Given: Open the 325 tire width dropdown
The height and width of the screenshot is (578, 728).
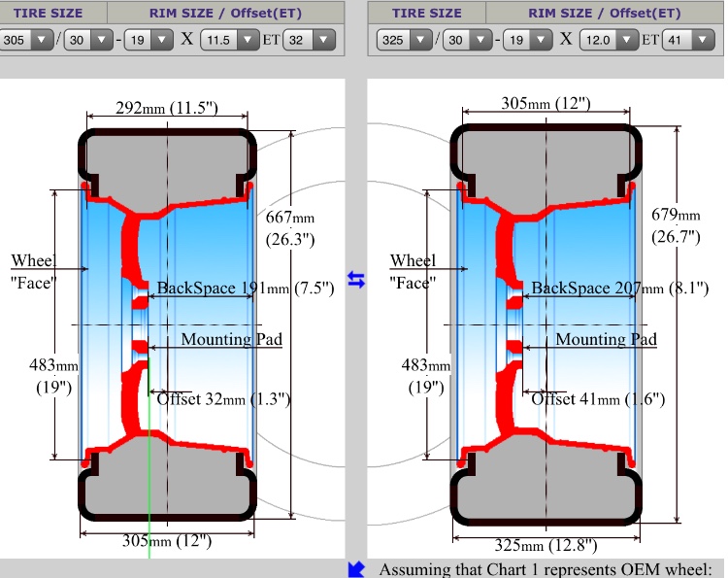Looking at the screenshot, I should 406,40.
